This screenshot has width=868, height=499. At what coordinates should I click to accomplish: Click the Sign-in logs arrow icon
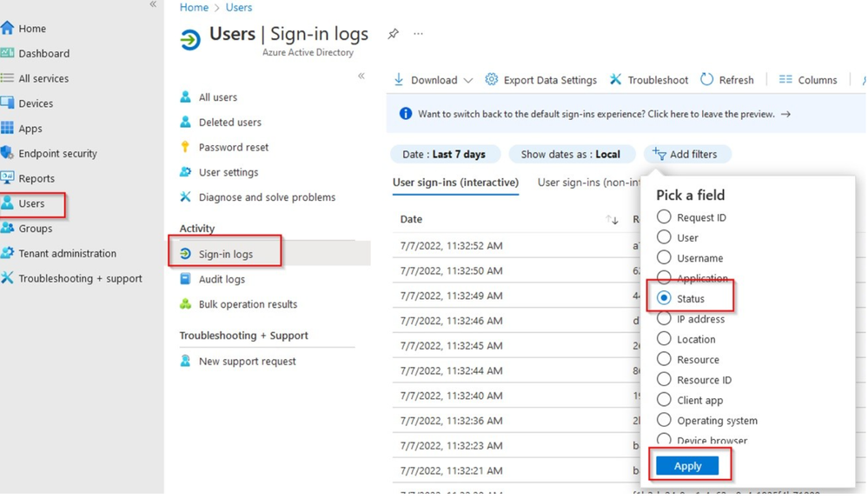coord(185,254)
